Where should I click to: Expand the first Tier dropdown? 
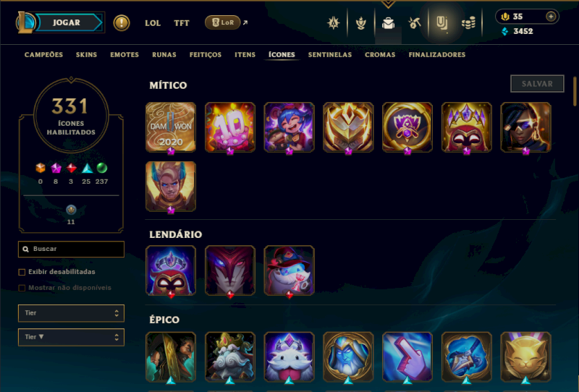[x=71, y=313]
